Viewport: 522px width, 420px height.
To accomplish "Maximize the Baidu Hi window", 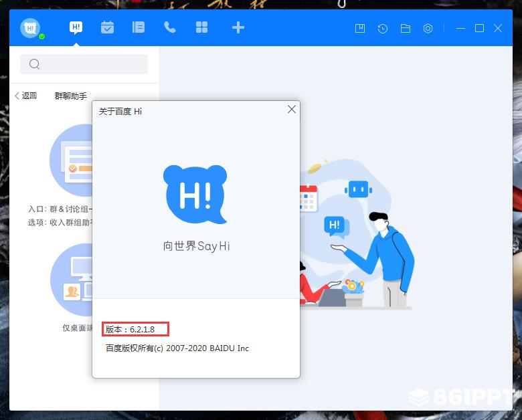I will (479, 28).
